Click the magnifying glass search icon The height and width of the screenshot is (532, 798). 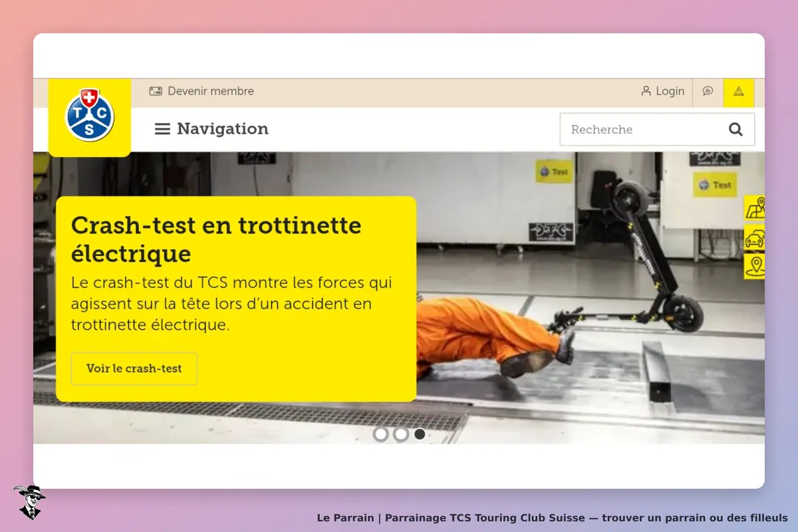[x=735, y=129]
